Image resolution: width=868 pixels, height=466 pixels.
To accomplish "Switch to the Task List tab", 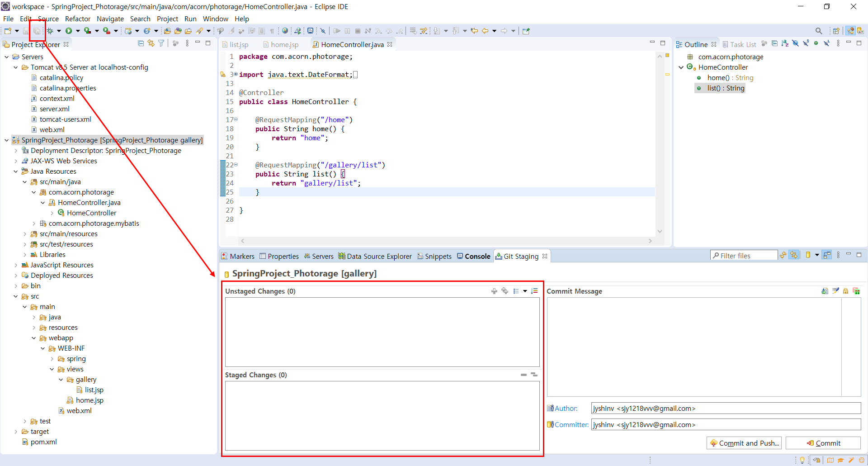I will point(739,44).
